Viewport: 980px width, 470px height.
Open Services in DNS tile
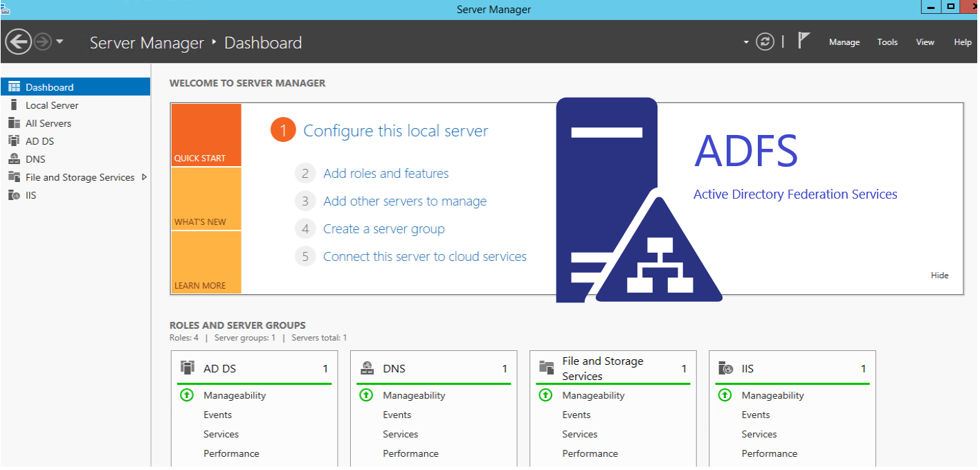400,435
